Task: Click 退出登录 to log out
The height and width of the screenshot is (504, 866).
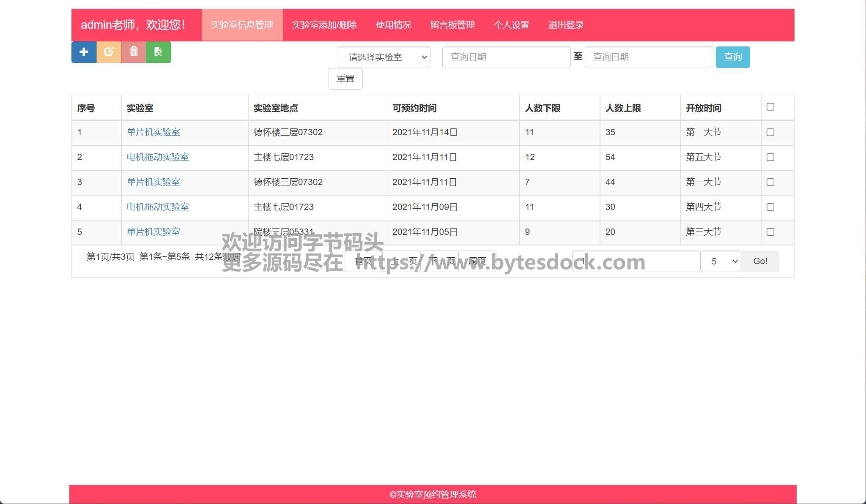Action: 566,25
